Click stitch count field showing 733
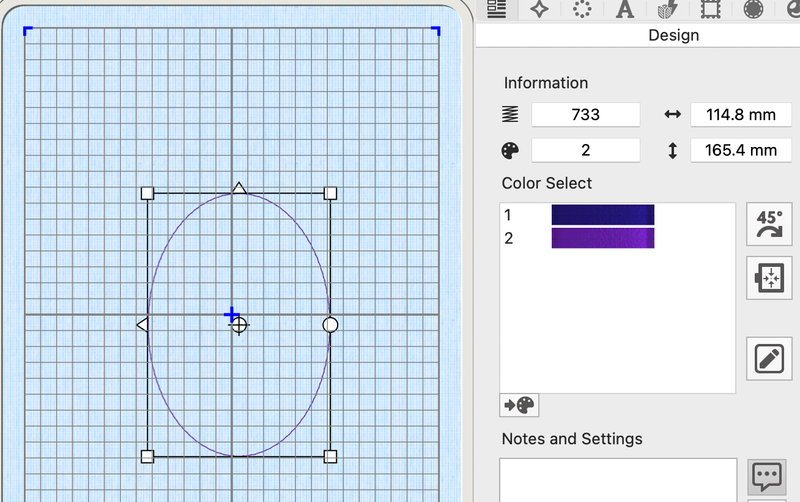This screenshot has height=502, width=800. click(x=586, y=115)
